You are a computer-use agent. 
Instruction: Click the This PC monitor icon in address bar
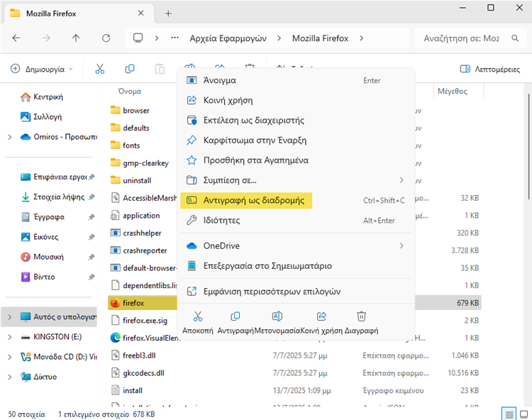(x=138, y=38)
